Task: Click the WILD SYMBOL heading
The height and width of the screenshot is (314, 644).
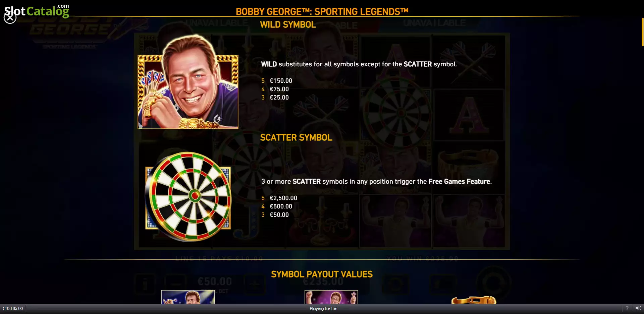Action: [288, 25]
